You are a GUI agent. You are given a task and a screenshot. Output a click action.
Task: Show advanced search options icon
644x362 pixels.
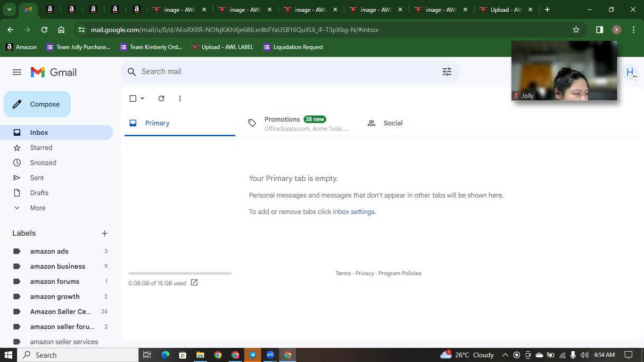(x=447, y=72)
